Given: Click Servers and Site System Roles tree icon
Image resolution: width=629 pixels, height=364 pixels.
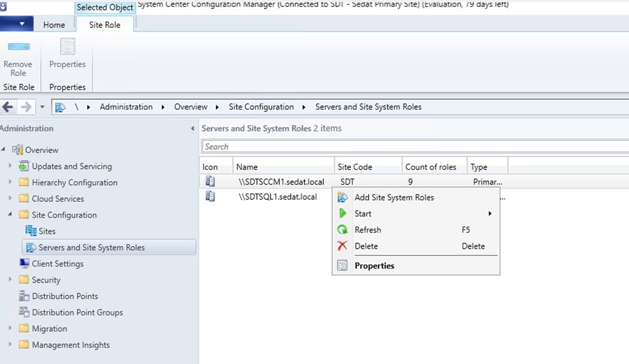Looking at the screenshot, I should 31,247.
